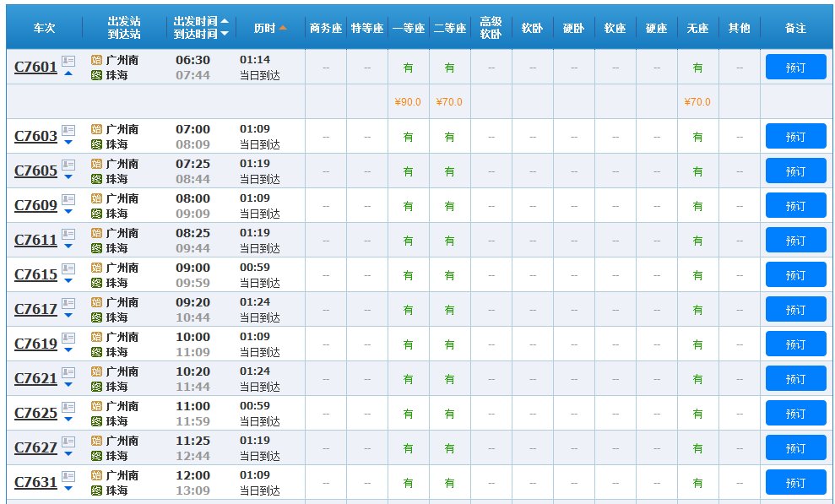
Task: Click the ID card icon beside C7627
Action: 67,441
